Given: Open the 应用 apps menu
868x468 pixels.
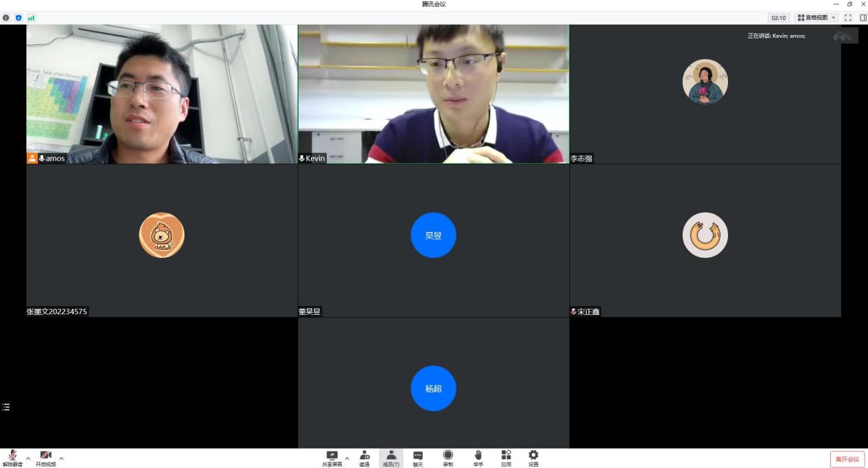Looking at the screenshot, I should pyautogui.click(x=506, y=458).
